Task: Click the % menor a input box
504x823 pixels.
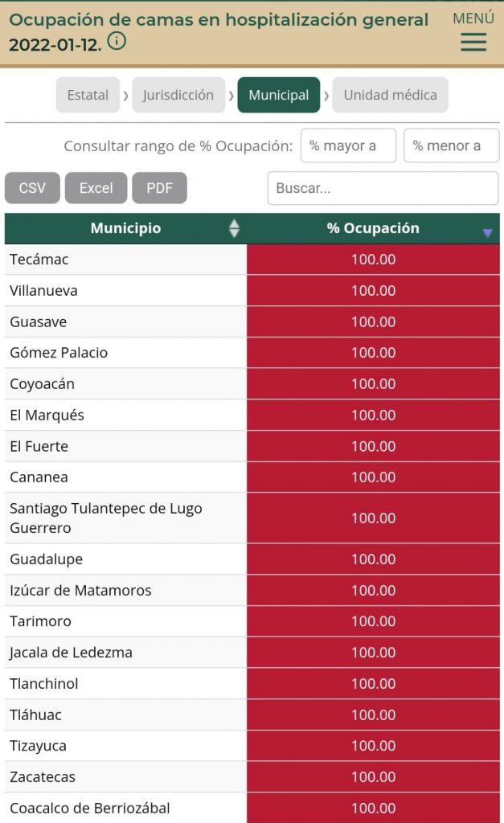Action: pyautogui.click(x=451, y=145)
